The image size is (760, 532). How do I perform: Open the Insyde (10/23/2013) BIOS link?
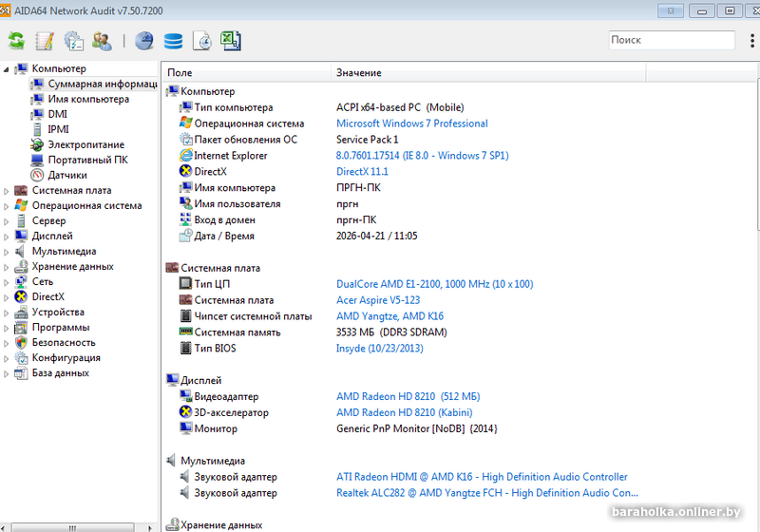click(x=379, y=349)
